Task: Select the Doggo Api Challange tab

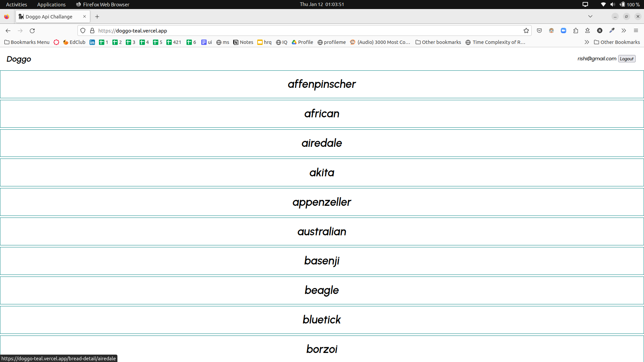Action: click(x=49, y=16)
